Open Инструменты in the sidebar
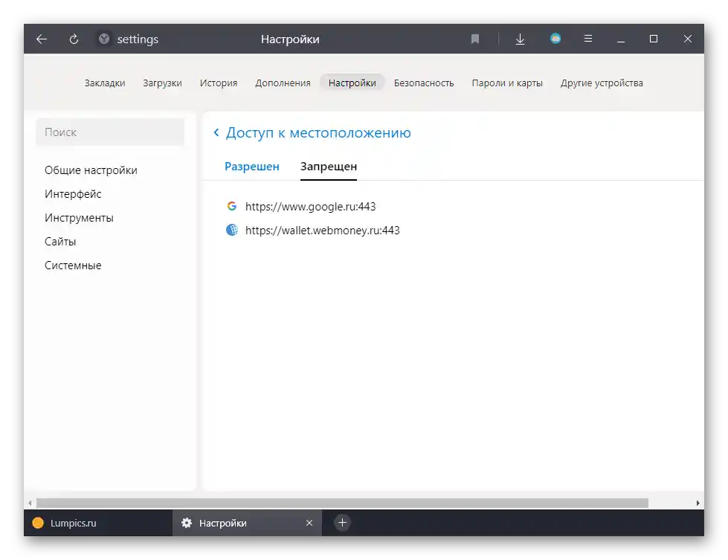 click(x=79, y=217)
